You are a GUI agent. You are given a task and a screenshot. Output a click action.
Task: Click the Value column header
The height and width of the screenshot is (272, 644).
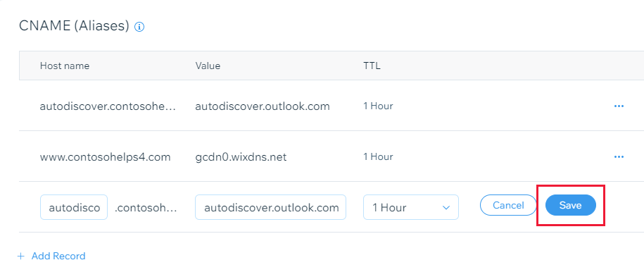(x=208, y=66)
